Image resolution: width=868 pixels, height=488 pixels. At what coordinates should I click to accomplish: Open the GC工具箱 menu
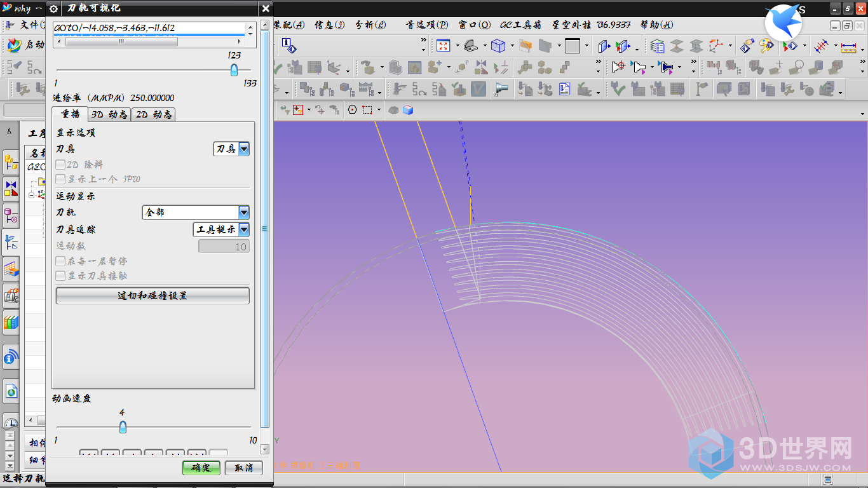point(521,25)
